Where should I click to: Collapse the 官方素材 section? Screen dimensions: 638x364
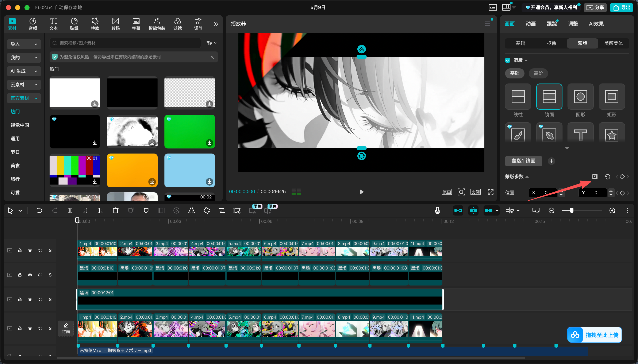pyautogui.click(x=24, y=98)
